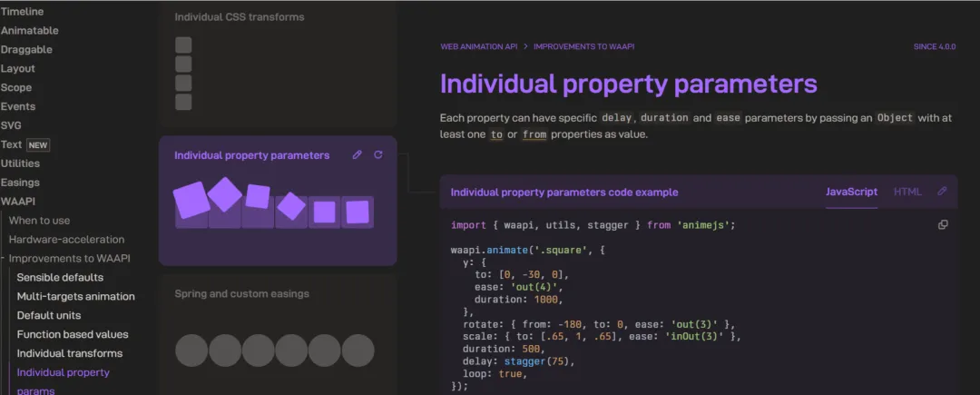This screenshot has height=395, width=980.
Task: Open Utilities in the sidebar
Action: pyautogui.click(x=20, y=163)
